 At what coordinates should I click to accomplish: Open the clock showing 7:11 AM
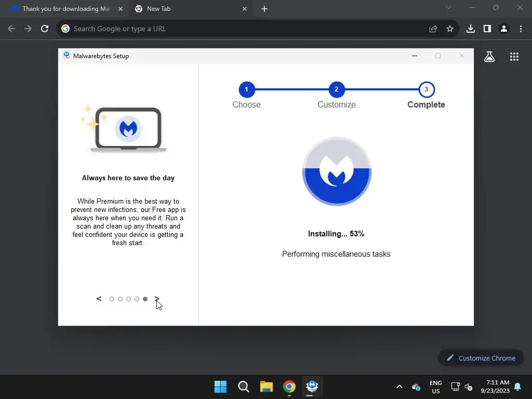[x=495, y=387]
